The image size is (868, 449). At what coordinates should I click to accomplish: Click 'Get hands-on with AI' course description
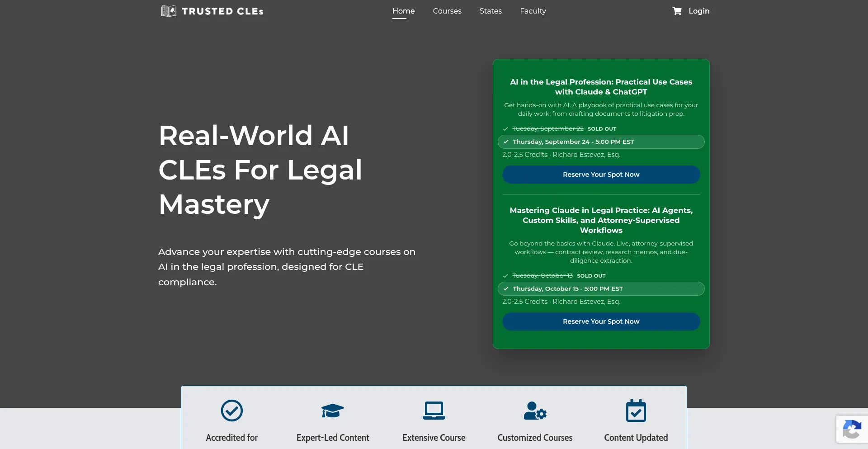click(601, 109)
